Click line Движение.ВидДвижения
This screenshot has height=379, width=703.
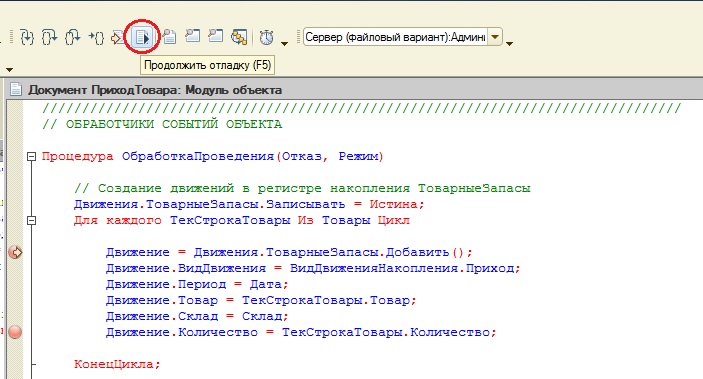click(x=313, y=269)
